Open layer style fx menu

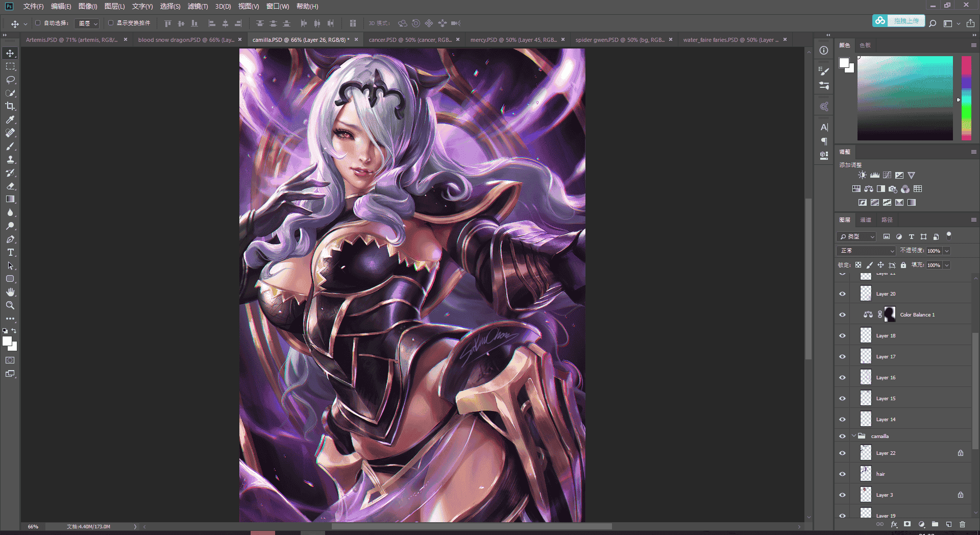pos(894,524)
